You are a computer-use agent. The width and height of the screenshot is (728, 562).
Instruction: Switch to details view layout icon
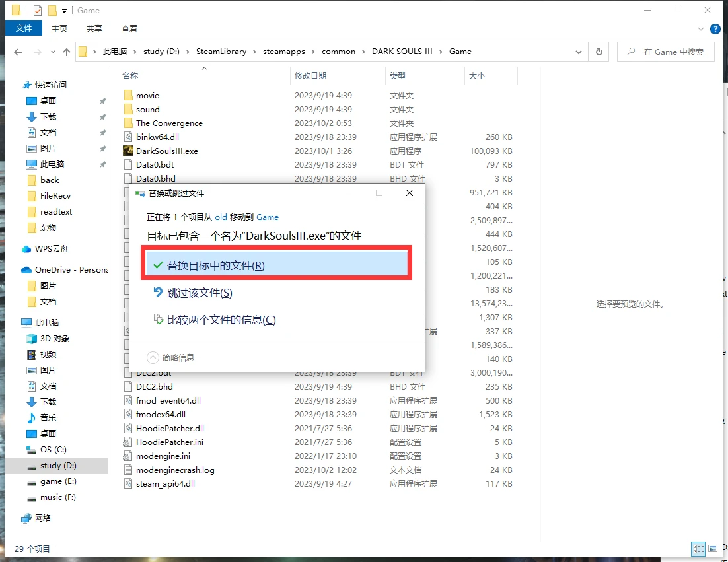click(x=698, y=549)
